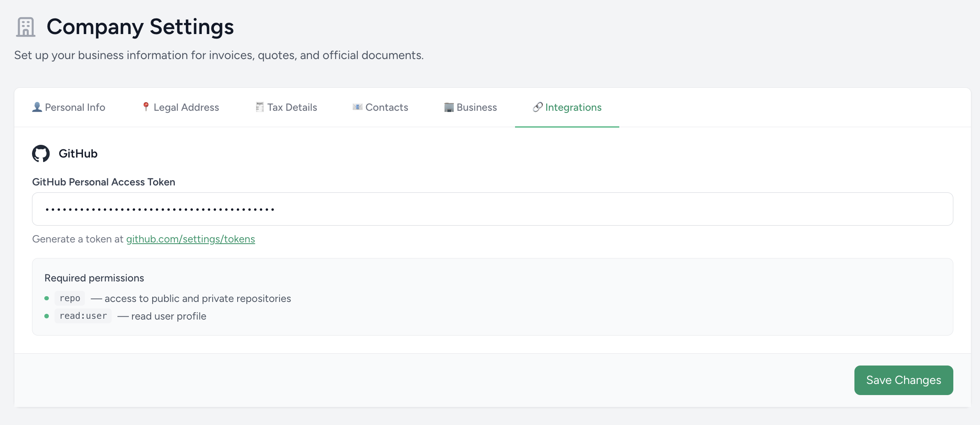Go to the Tax Details tab label
The image size is (980, 425).
click(292, 107)
